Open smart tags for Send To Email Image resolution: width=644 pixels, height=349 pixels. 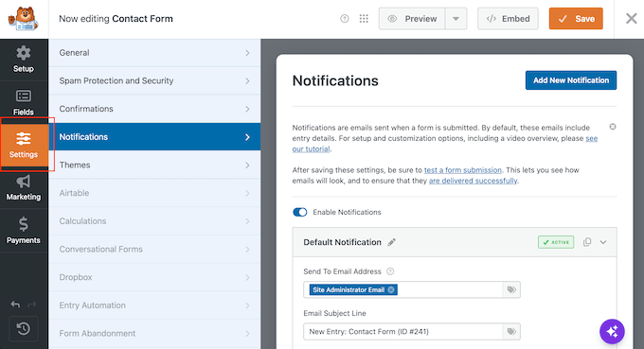[x=511, y=289]
